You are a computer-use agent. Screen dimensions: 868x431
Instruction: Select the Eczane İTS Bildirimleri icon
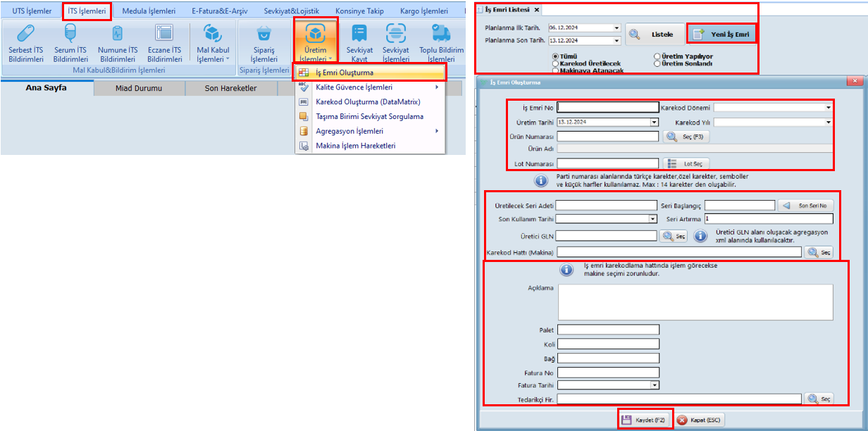click(x=164, y=33)
